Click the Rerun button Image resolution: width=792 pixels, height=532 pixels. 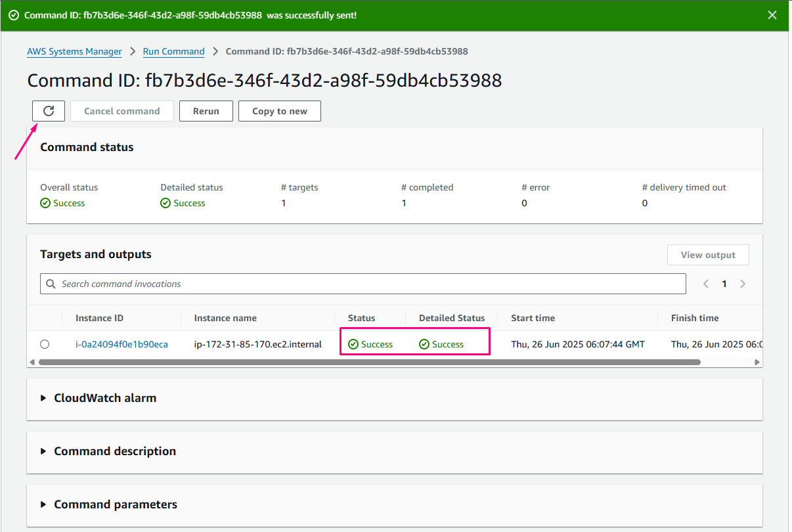point(206,111)
